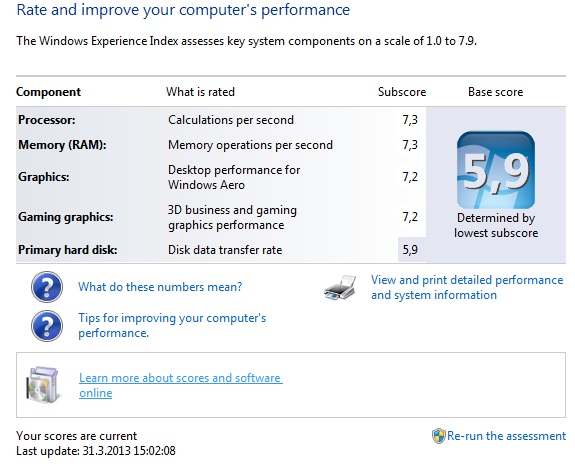Click the Base score column header
Viewport: 575px width, 466px height.
[495, 92]
